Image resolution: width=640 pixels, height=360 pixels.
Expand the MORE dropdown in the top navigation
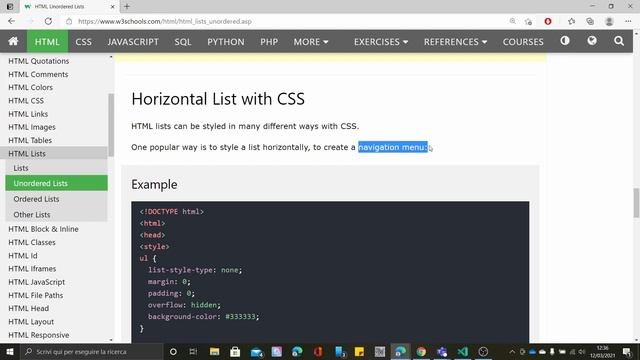pos(311,42)
